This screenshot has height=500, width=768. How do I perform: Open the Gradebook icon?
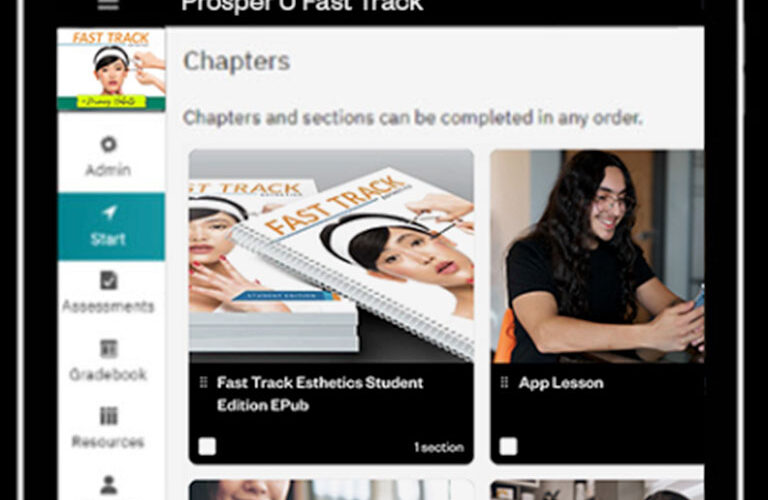(108, 349)
